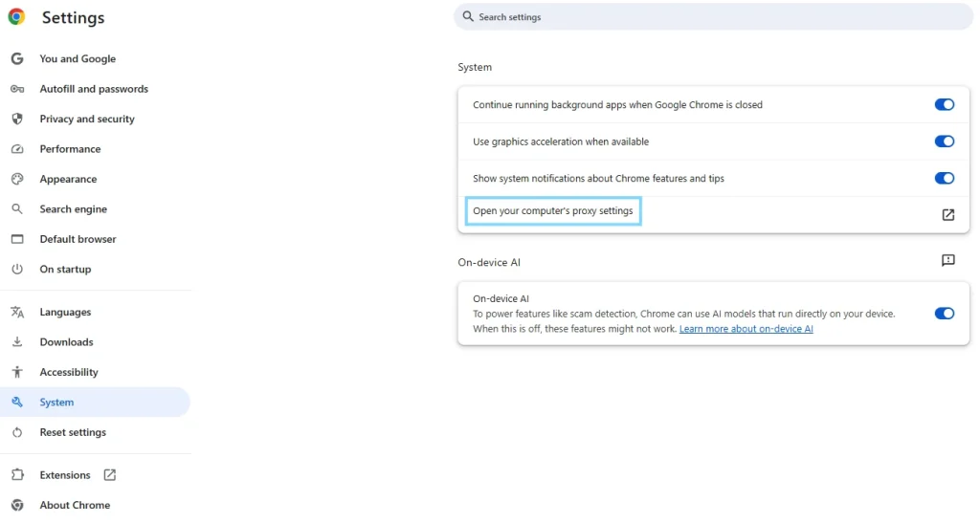Click the On-device AI section heading

tap(489, 262)
